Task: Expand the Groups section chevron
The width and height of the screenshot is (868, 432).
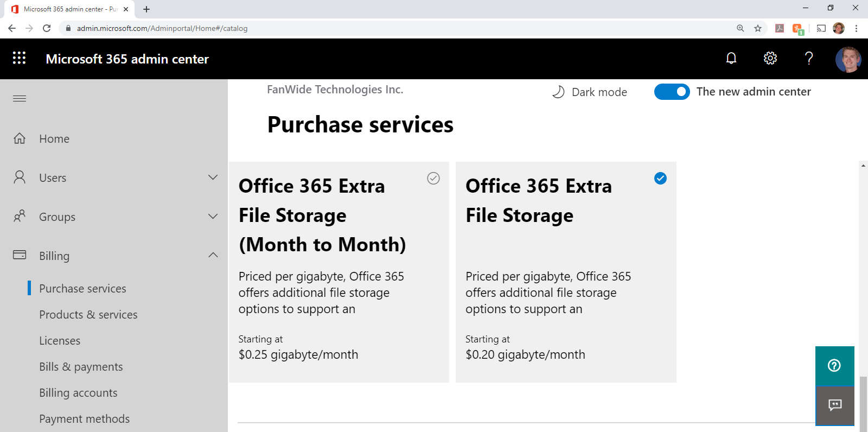Action: tap(213, 216)
